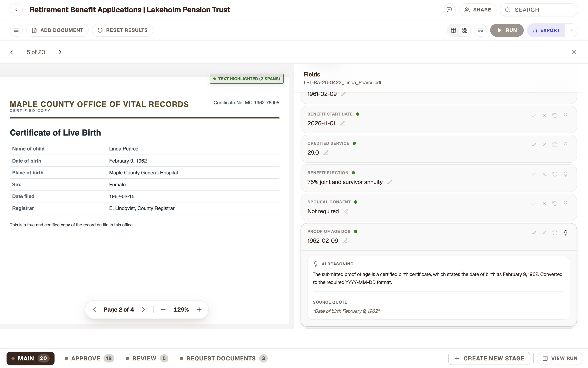Open the Approve stage tab
Viewport: 588px width, 368px height.
click(x=89, y=358)
